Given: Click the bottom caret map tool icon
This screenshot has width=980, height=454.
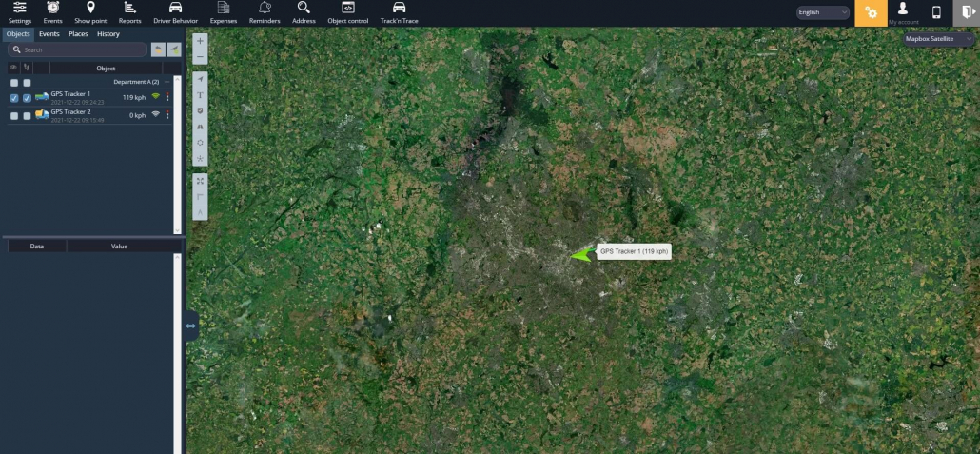Looking at the screenshot, I should (200, 212).
